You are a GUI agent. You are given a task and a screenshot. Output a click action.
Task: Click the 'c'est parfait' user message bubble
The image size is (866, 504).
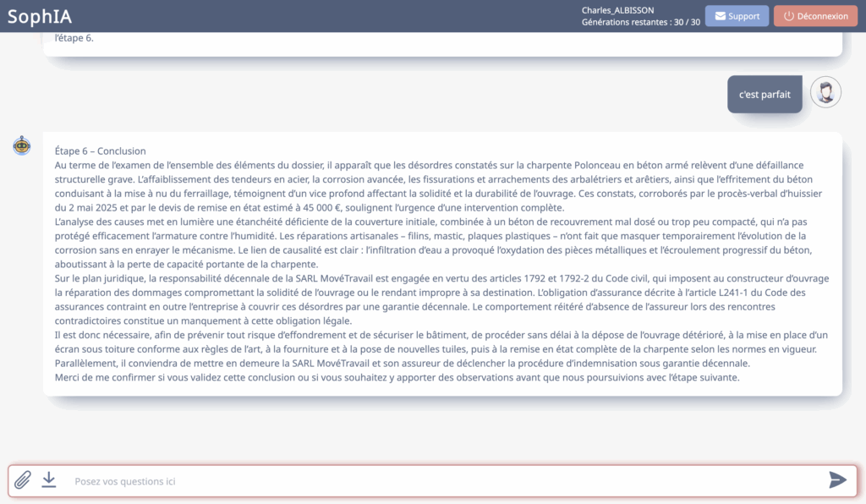point(765,95)
